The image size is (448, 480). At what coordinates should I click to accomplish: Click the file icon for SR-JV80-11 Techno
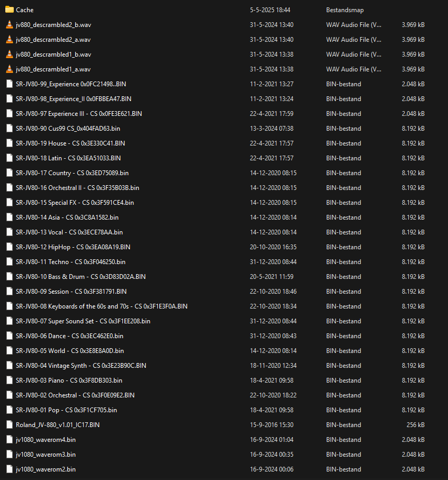point(10,262)
